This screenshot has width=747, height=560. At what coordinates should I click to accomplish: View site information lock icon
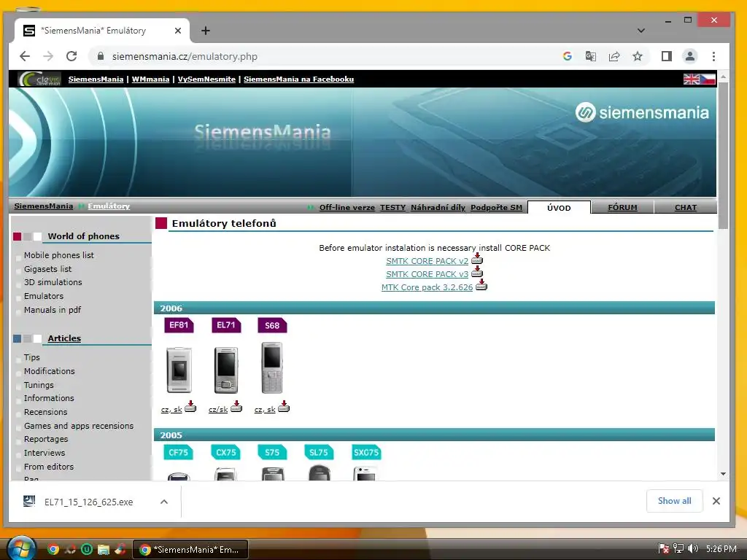click(101, 56)
